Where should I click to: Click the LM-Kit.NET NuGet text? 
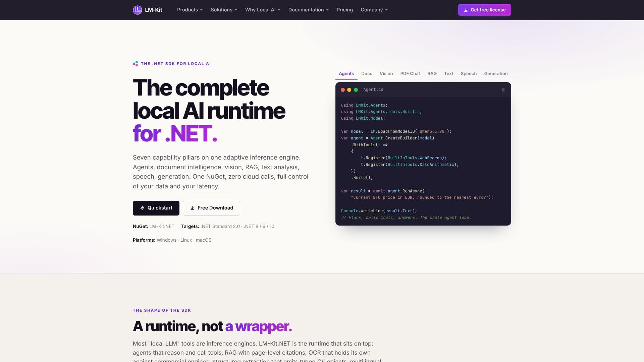click(162, 227)
